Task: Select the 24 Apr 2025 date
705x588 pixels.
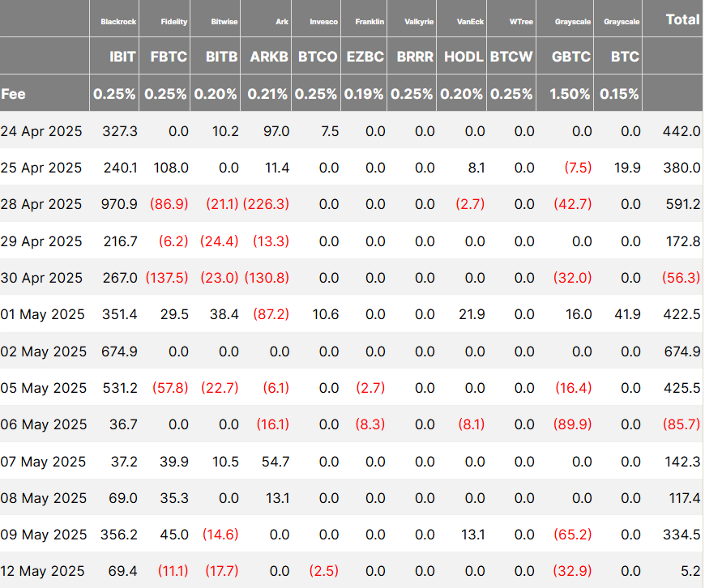Action: (x=41, y=131)
